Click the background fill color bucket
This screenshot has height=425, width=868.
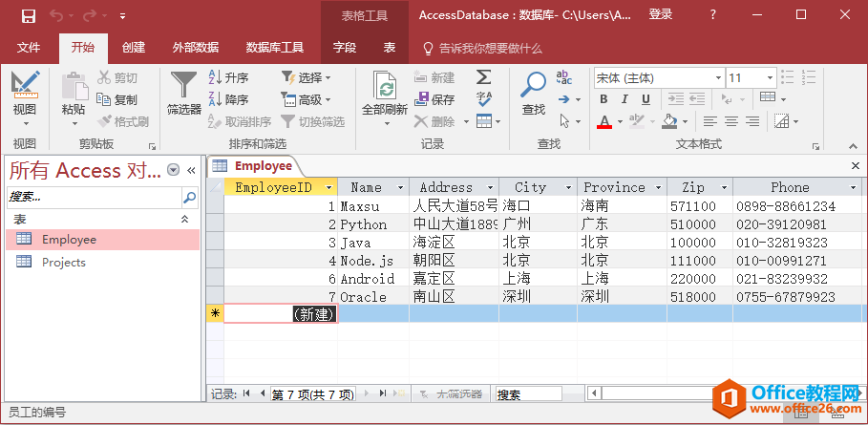pyautogui.click(x=669, y=121)
